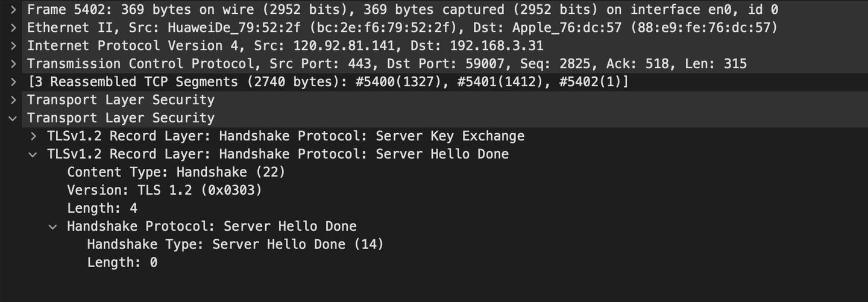The image size is (868, 302).
Task: Expand the Reassembled TCP Segments arrow
Action: pos(13,82)
